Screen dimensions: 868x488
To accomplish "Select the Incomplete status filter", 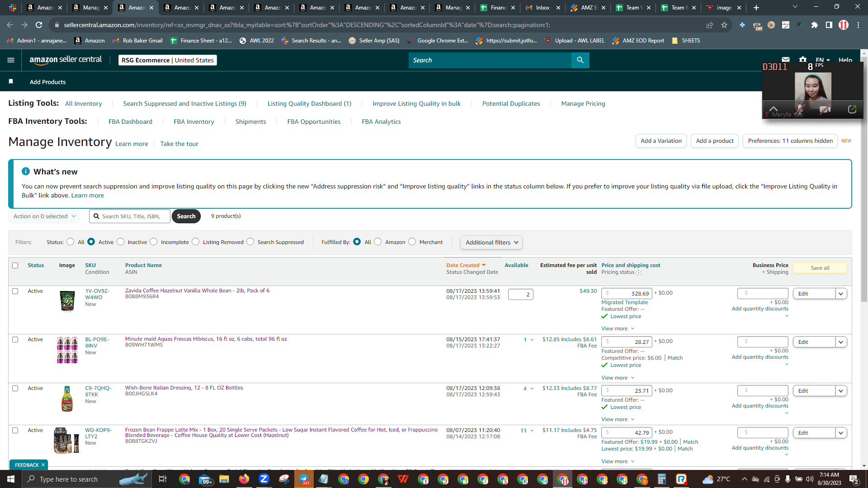I will (x=154, y=242).
